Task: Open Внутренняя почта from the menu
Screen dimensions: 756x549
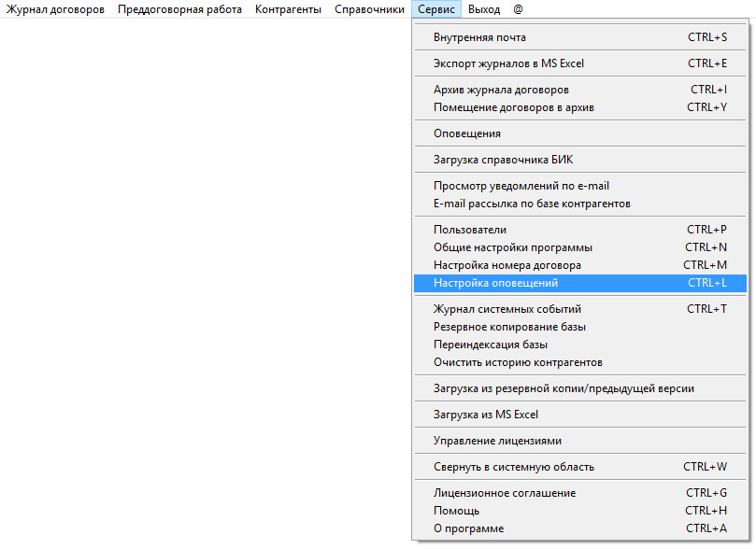Action: point(479,37)
